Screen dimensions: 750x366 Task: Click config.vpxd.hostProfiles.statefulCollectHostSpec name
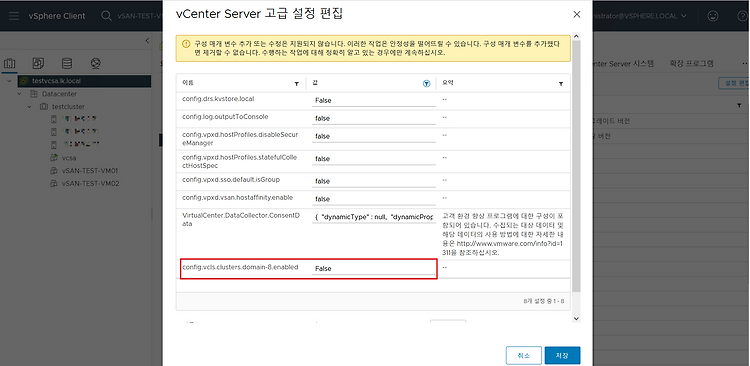(x=241, y=162)
